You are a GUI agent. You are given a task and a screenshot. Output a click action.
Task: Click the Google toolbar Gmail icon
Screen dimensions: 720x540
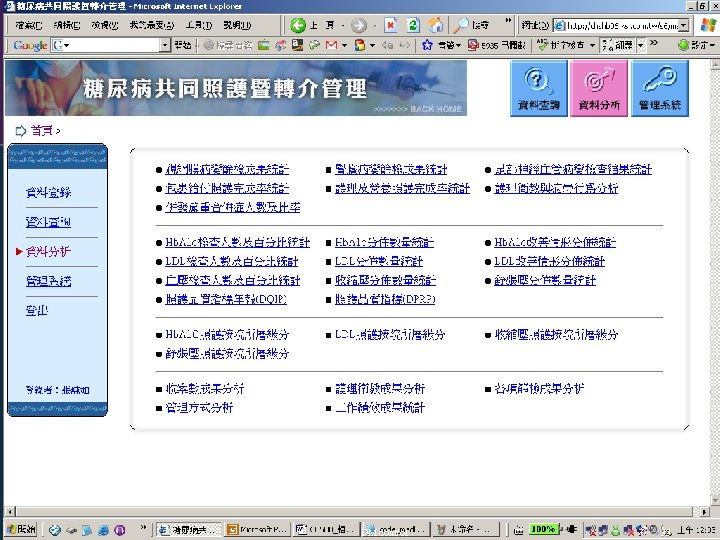pyautogui.click(x=331, y=45)
